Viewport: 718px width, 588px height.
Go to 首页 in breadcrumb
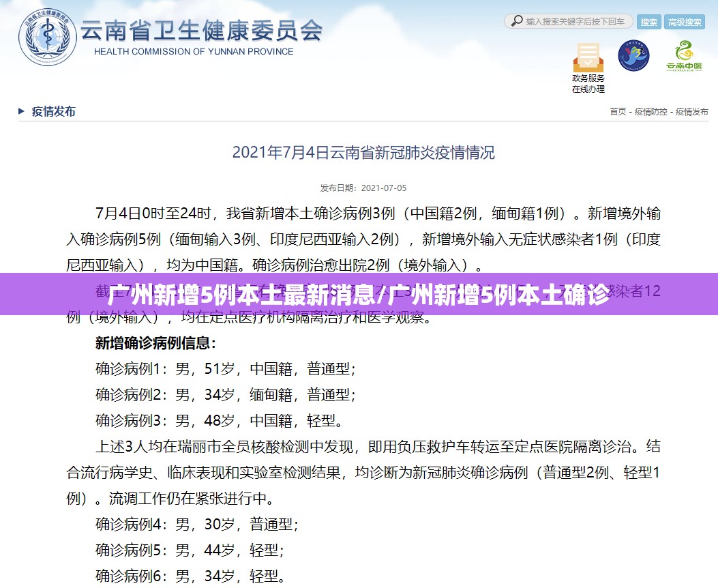pyautogui.click(x=617, y=112)
